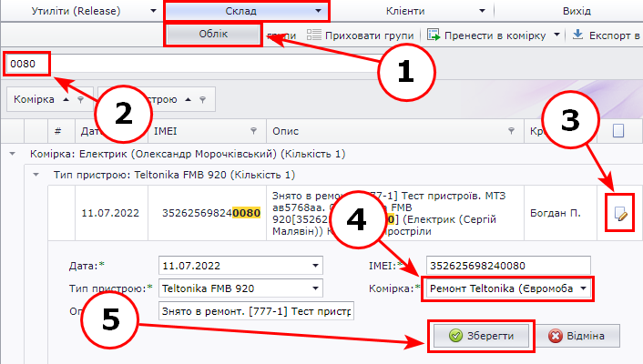This screenshot has width=643, height=364.
Task: Open the Утиліти (Release) menu
Action: pyautogui.click(x=77, y=11)
